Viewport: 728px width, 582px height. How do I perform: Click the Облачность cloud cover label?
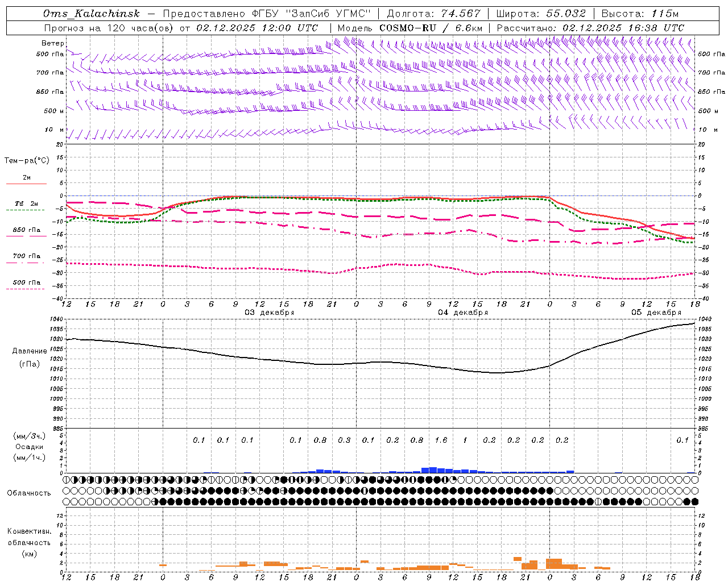coord(29,493)
